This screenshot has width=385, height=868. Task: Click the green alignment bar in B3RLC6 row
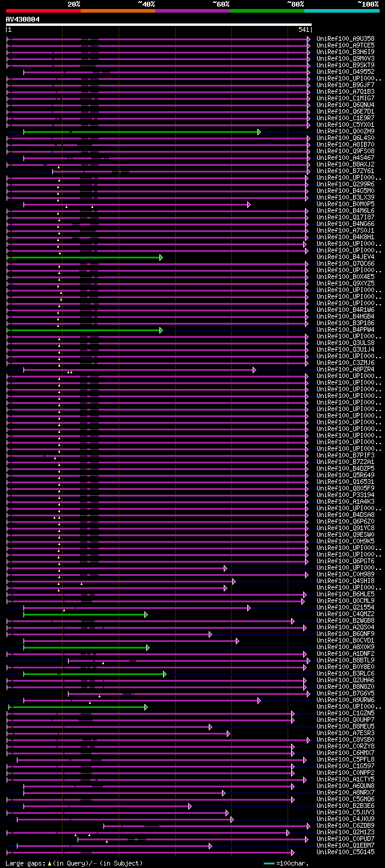pos(94,674)
